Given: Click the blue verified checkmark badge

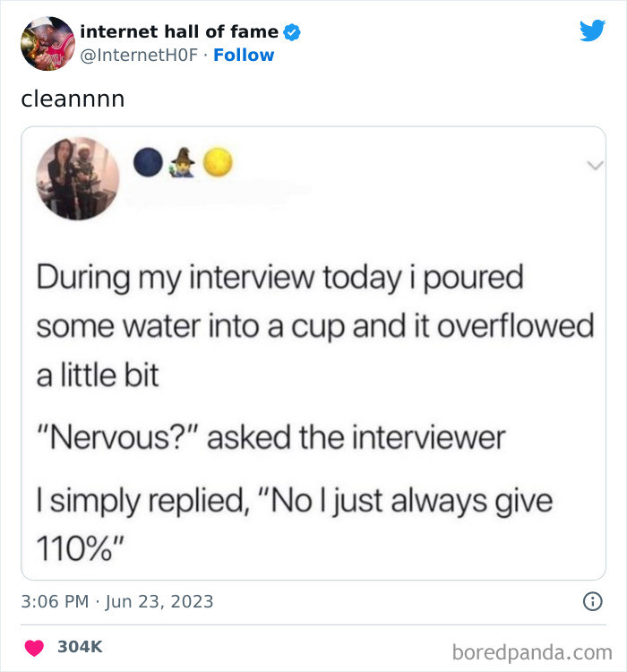Looking at the screenshot, I should point(292,33).
